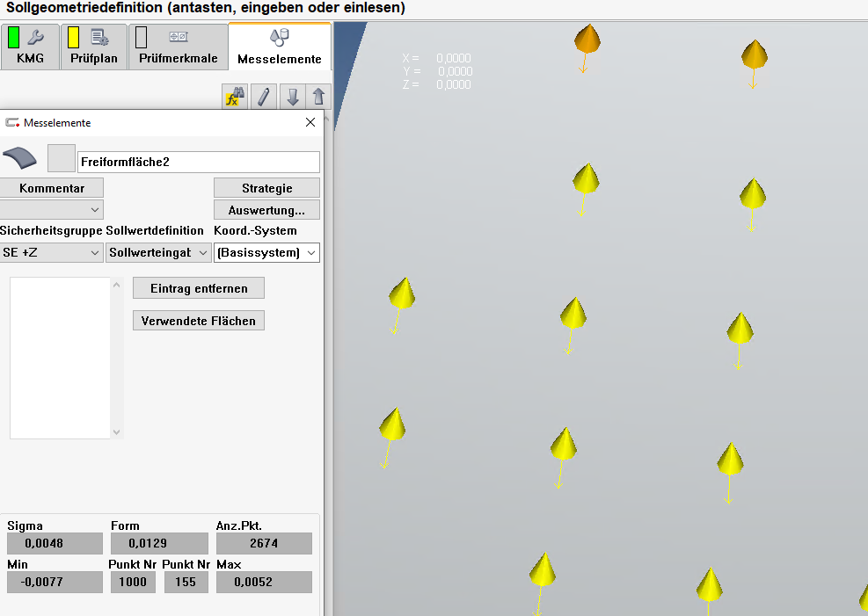This screenshot has height=616, width=868.
Task: Click the Z coordinate readout in 3D view
Action: (x=437, y=84)
